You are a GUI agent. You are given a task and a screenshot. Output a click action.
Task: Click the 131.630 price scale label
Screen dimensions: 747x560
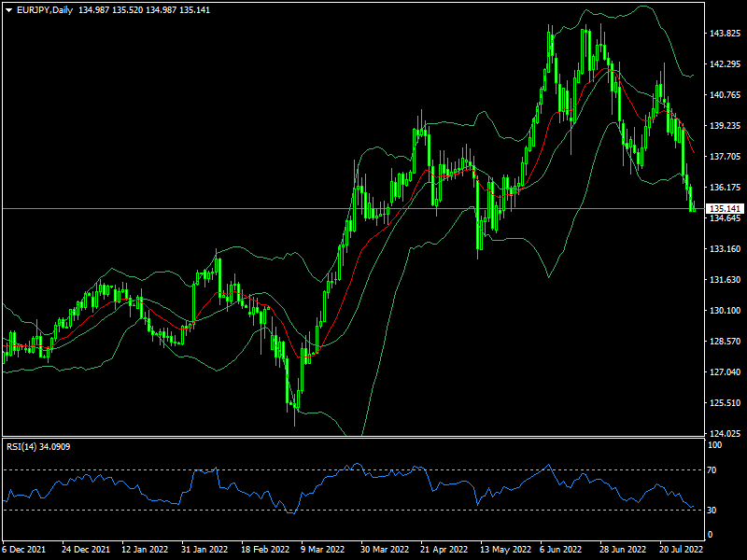click(x=726, y=279)
